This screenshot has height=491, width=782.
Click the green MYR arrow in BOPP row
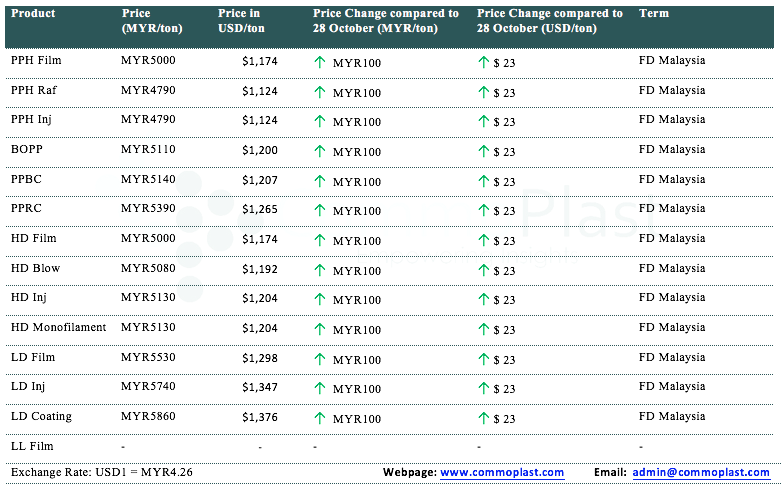click(x=320, y=151)
